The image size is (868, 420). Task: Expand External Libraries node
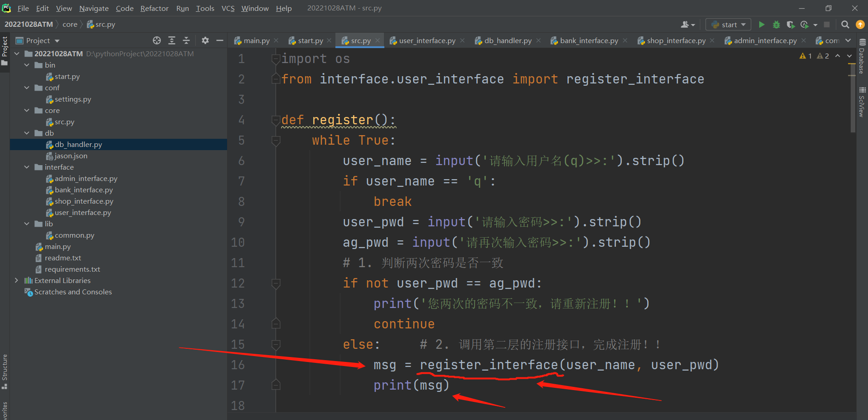click(17, 280)
